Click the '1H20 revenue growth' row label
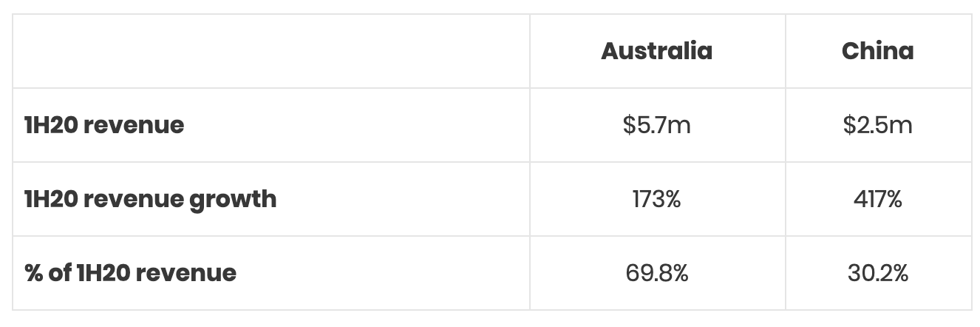 click(150, 199)
